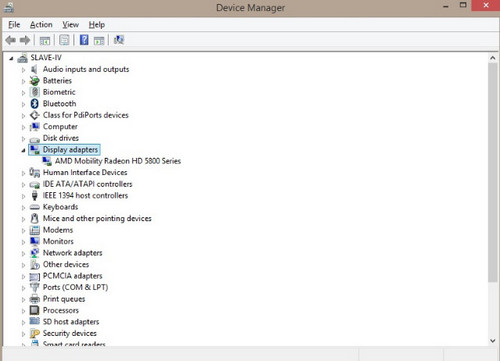Viewport: 500px width, 361px height.
Task: Maximize the Device Manager window
Action: point(463,5)
